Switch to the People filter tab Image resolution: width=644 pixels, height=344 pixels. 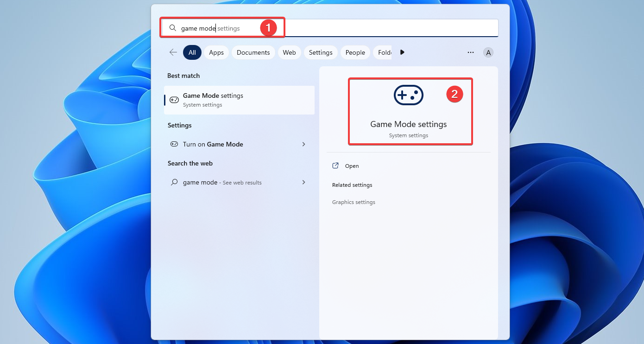[x=355, y=52]
